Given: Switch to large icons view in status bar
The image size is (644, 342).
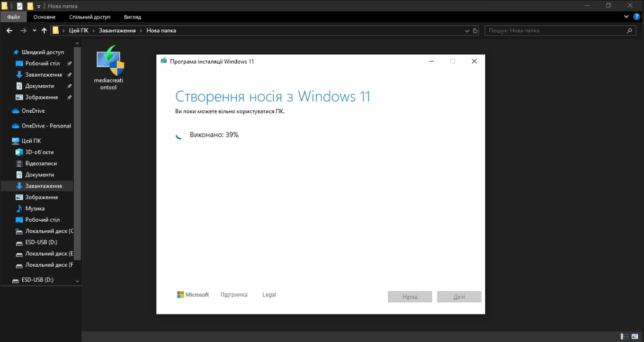Looking at the screenshot, I should click(x=636, y=336).
